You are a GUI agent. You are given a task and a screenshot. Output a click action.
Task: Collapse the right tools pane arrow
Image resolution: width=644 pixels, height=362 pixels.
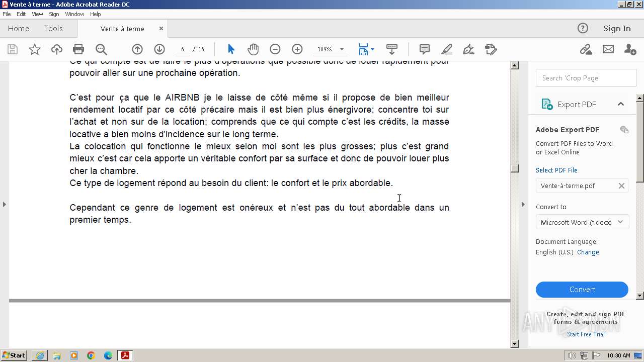tap(523, 204)
